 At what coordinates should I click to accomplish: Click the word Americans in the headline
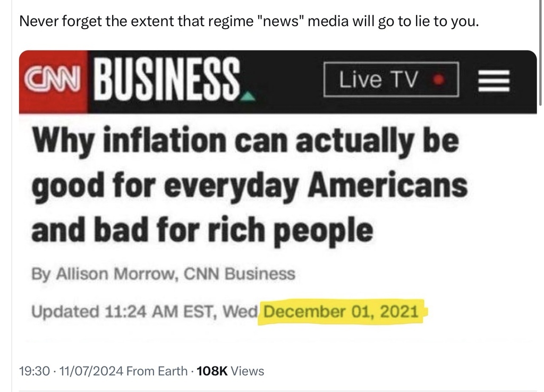(x=389, y=186)
